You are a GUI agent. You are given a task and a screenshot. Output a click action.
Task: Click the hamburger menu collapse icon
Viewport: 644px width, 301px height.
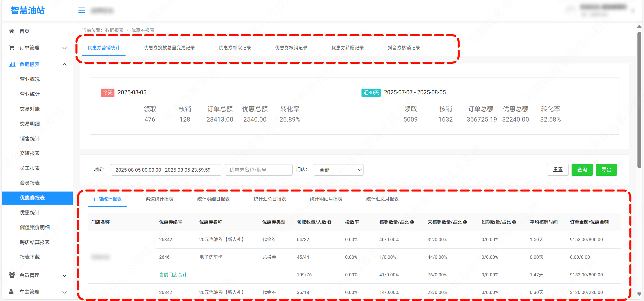[82, 10]
